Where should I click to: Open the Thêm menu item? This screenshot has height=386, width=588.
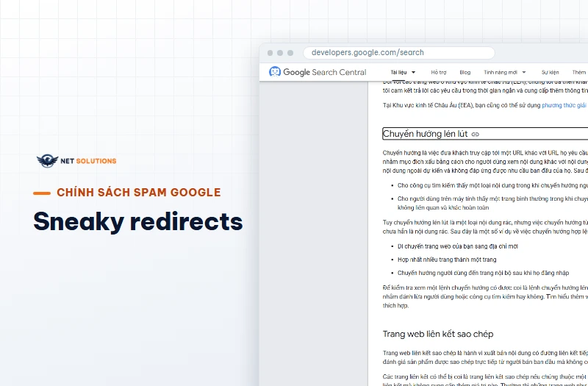tap(579, 72)
